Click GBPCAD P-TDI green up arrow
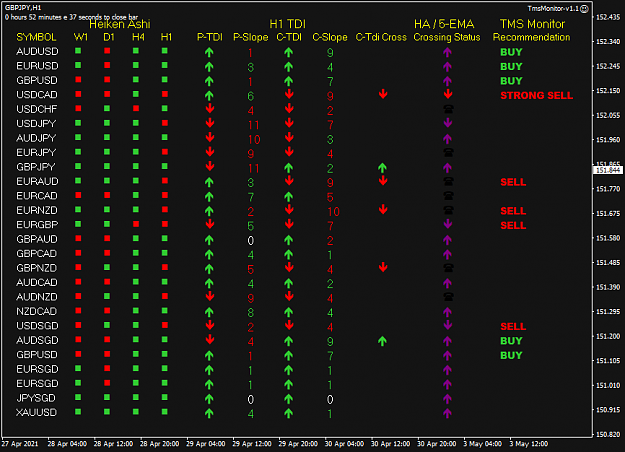 209,254
